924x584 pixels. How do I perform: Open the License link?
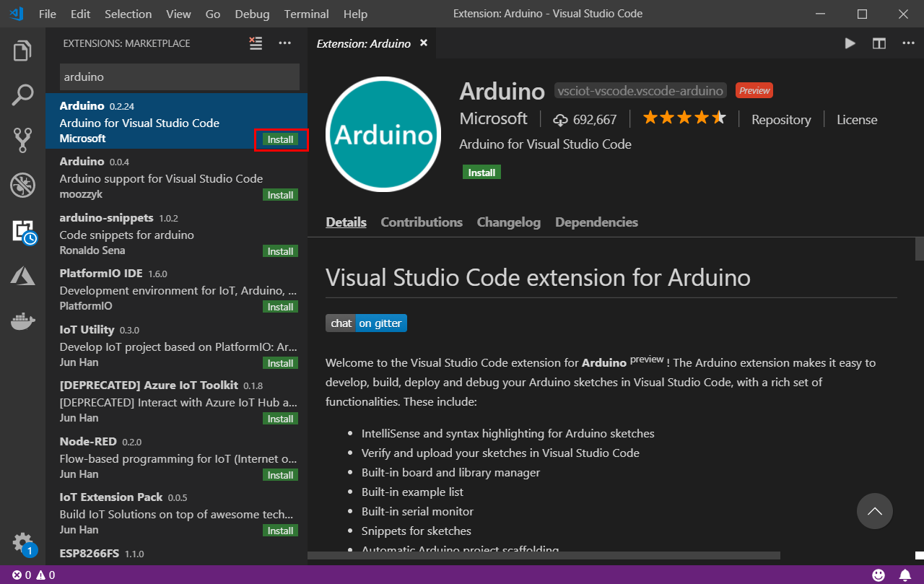(x=857, y=120)
